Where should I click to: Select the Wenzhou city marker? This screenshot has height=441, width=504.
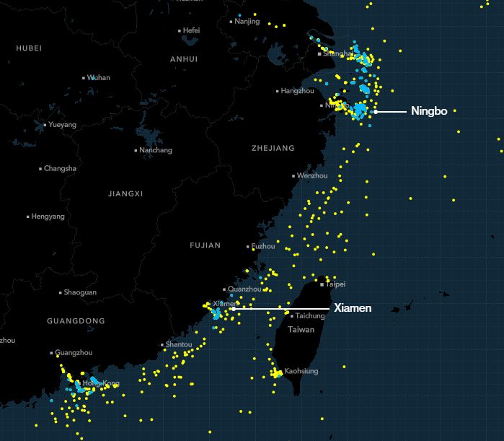point(293,175)
